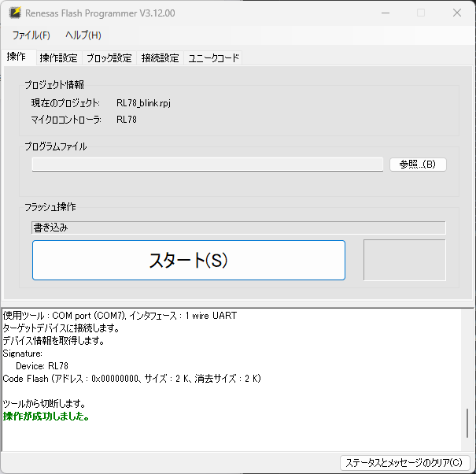Click the Signature: log line
This screenshot has height=474, width=476.
click(x=23, y=354)
